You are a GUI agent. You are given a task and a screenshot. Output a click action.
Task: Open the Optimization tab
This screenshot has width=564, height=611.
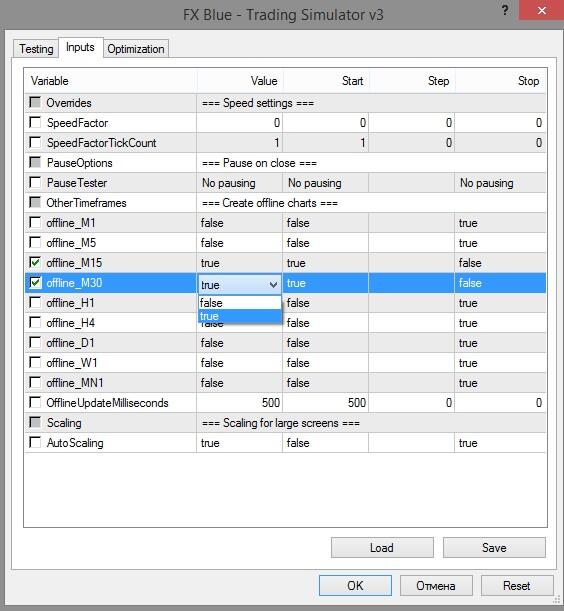pyautogui.click(x=136, y=49)
